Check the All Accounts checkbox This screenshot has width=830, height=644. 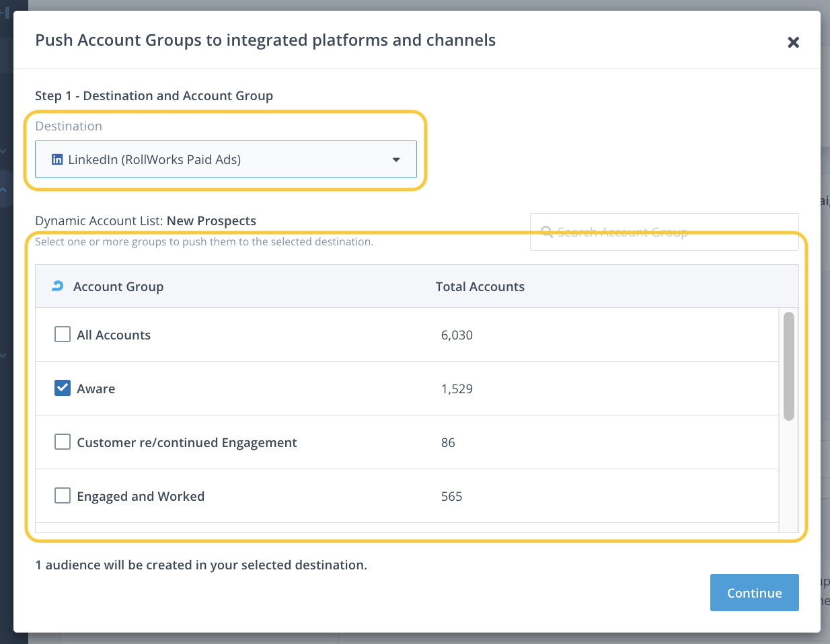63,334
